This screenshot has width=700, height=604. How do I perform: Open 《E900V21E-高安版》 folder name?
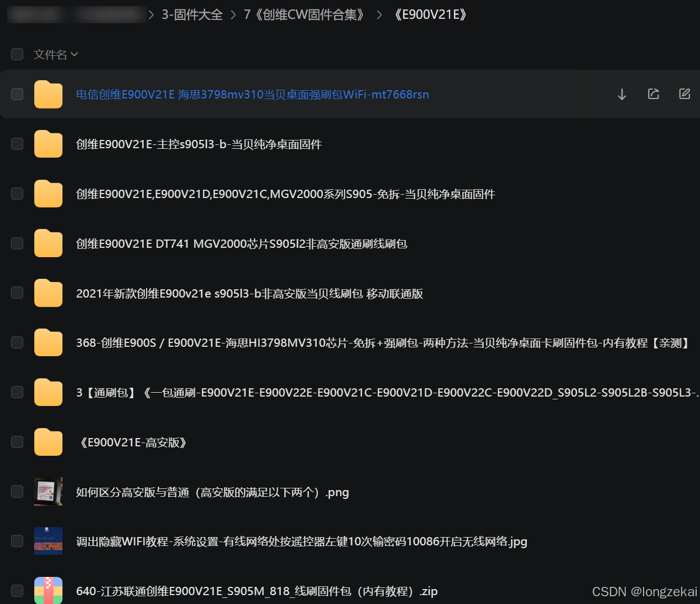133,442
